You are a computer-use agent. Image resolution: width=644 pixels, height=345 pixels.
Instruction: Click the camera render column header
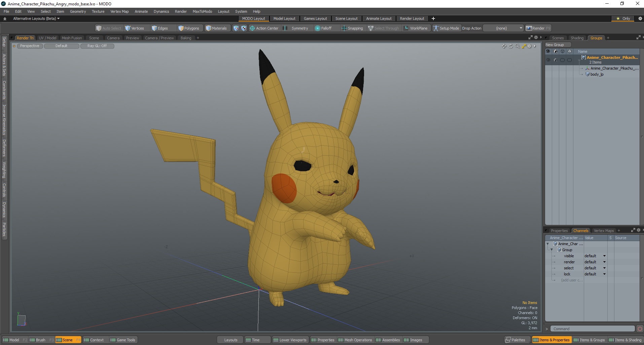pyautogui.click(x=556, y=51)
